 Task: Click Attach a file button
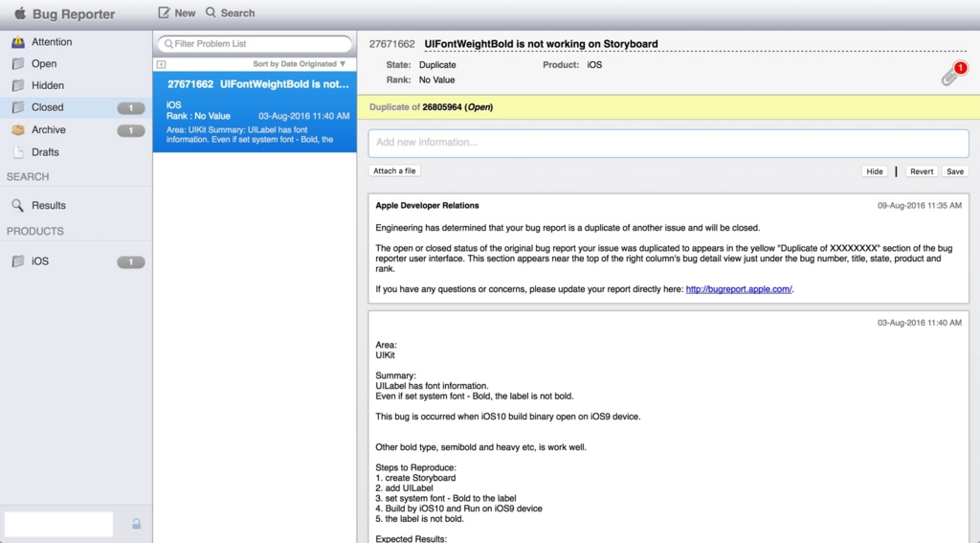(394, 170)
